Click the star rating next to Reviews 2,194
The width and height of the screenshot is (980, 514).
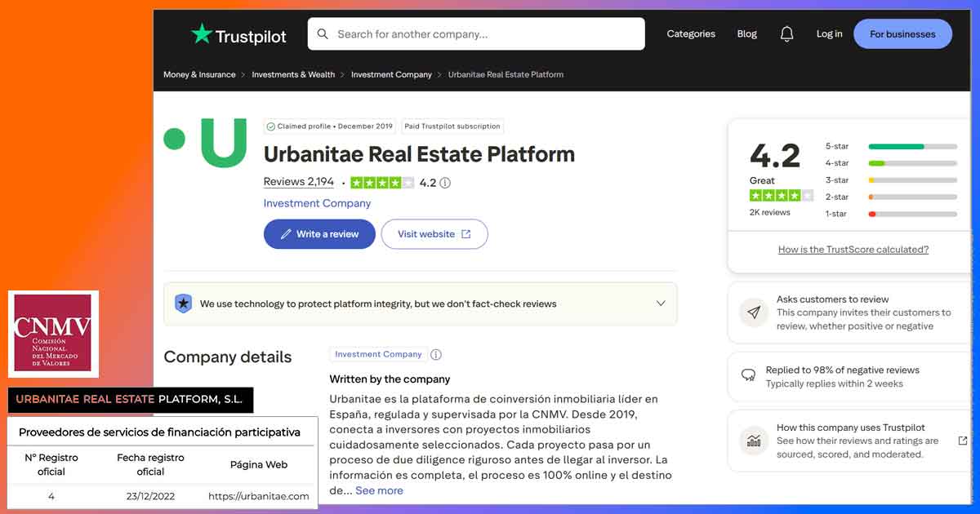382,183
